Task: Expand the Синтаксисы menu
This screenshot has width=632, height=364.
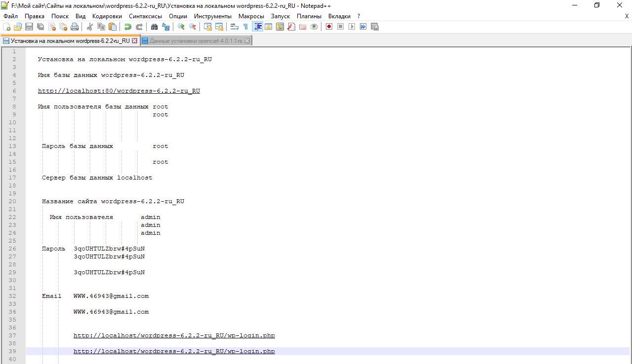Action: click(145, 16)
